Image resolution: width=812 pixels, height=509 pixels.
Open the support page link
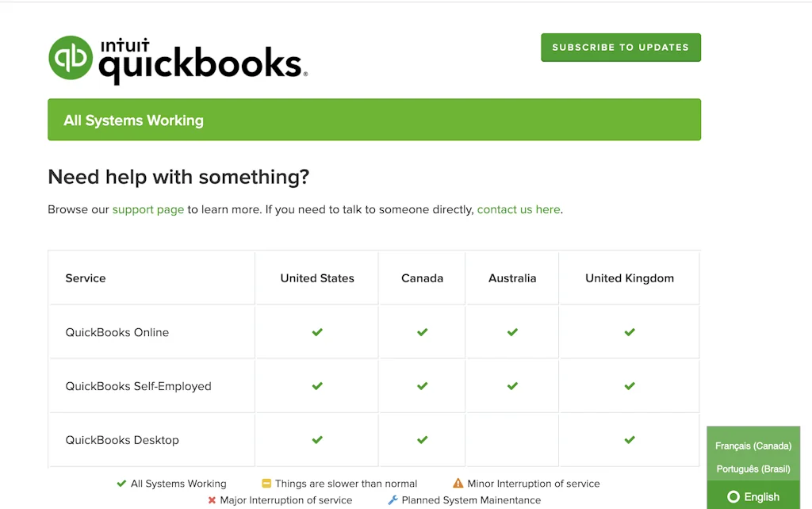click(x=148, y=210)
